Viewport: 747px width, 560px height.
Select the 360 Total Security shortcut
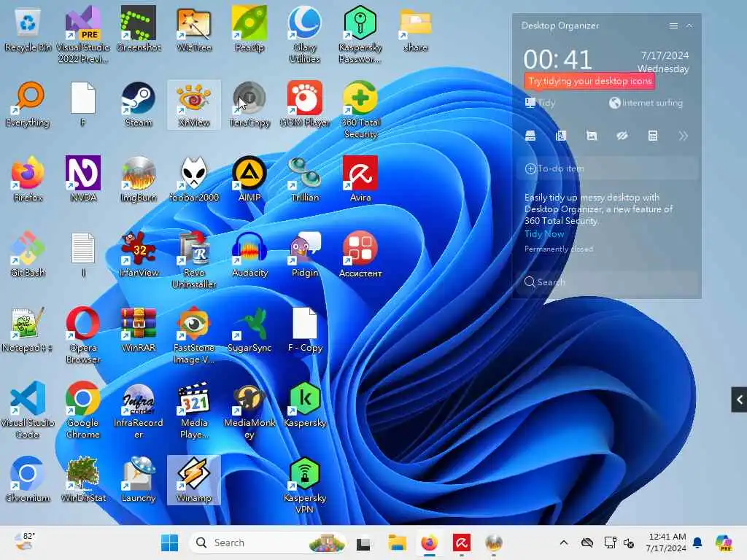click(360, 109)
